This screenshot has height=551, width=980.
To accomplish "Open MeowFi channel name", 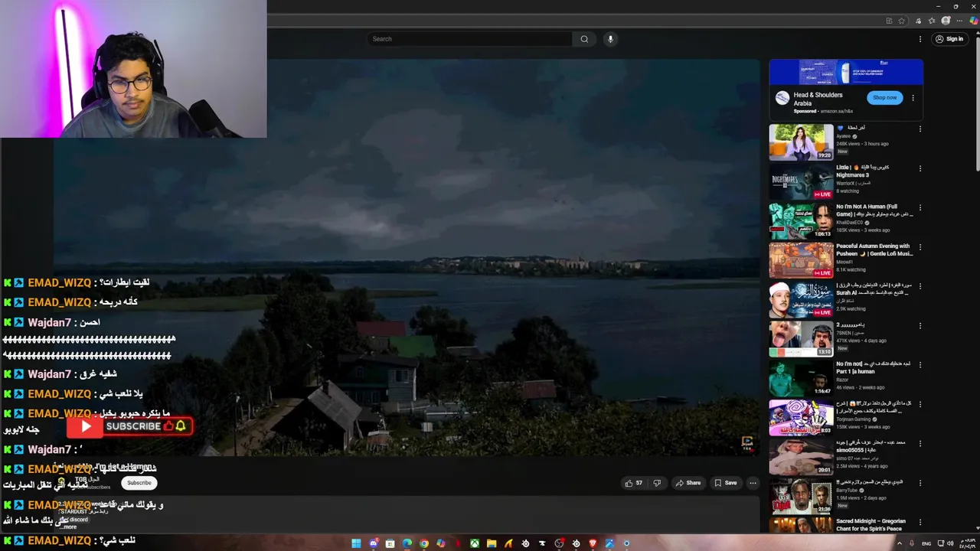I will click(844, 262).
